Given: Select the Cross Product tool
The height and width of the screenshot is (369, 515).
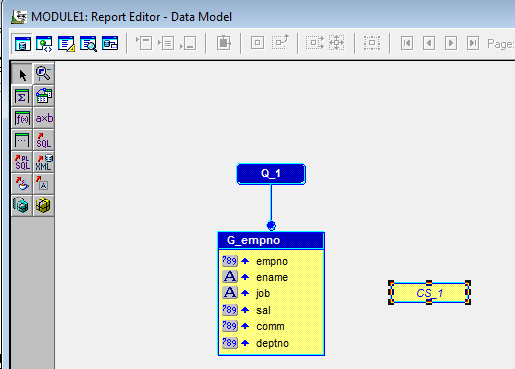Looking at the screenshot, I should click(44, 118).
